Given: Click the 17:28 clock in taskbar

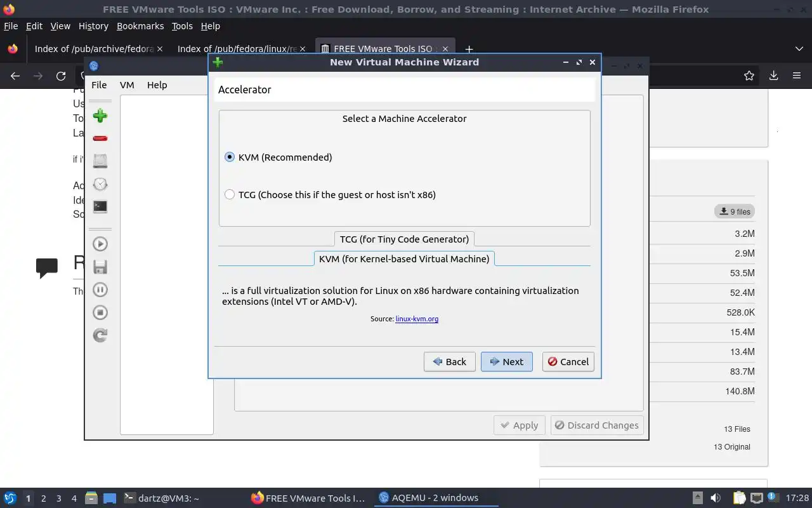Looking at the screenshot, I should coord(797,498).
